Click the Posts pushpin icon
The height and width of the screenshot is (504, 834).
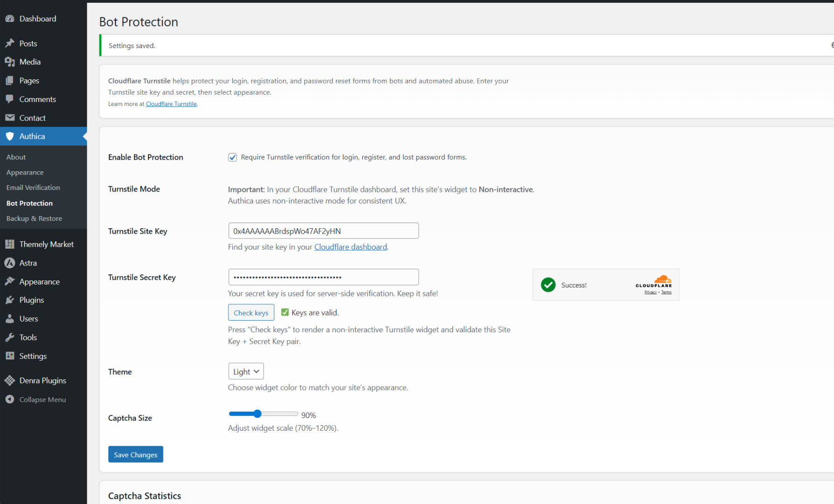[x=10, y=43]
